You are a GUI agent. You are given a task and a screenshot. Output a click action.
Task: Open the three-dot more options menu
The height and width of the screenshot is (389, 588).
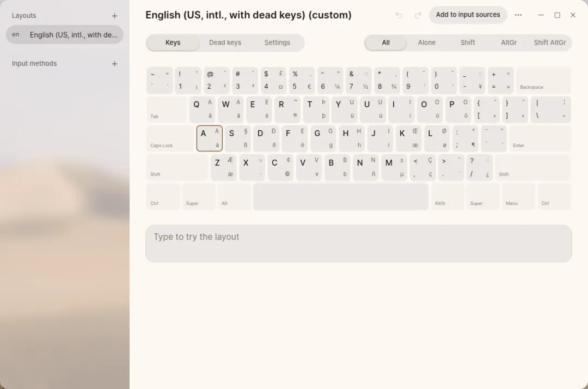coord(518,15)
